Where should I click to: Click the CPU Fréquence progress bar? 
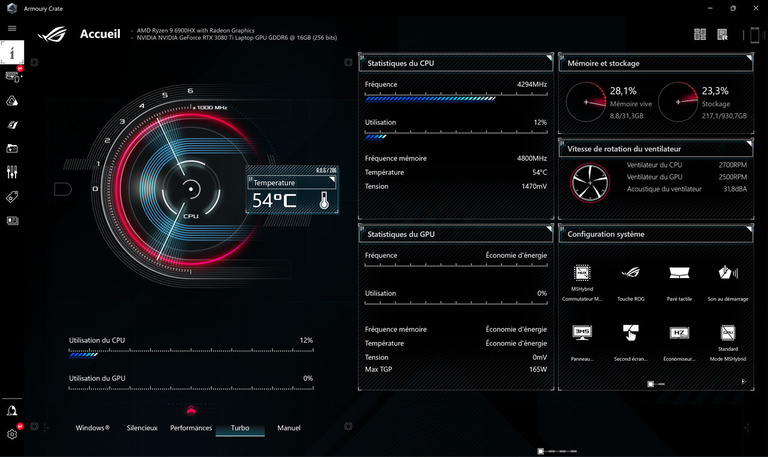(456, 97)
